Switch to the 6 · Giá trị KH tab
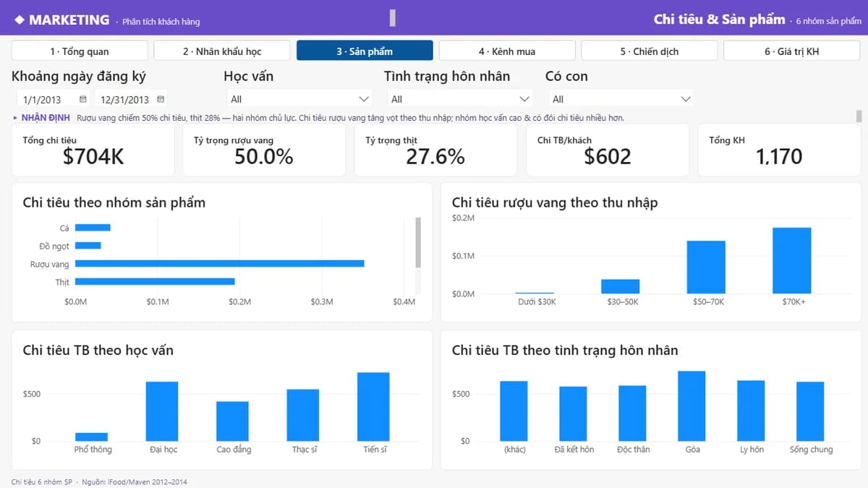868x488 pixels. click(x=792, y=51)
